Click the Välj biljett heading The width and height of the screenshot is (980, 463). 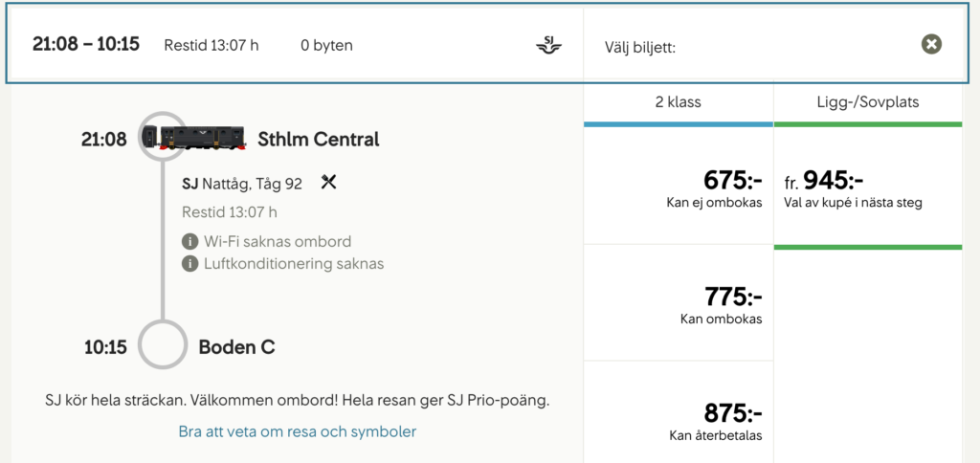tap(640, 48)
